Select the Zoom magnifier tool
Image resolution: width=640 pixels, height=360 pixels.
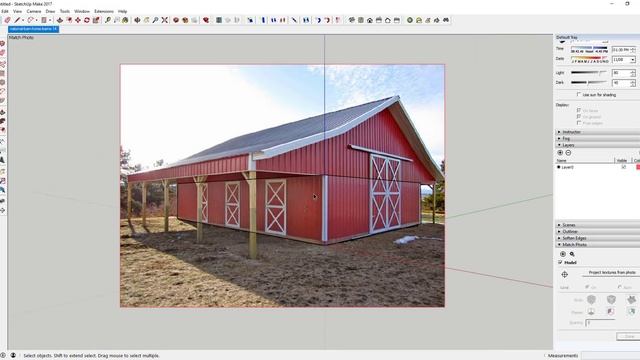coord(155,20)
